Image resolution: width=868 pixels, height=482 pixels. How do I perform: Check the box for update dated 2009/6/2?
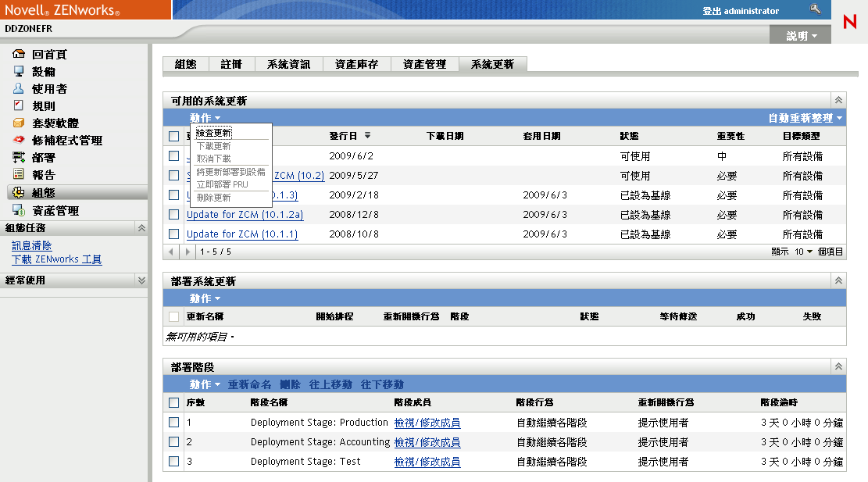tap(173, 156)
